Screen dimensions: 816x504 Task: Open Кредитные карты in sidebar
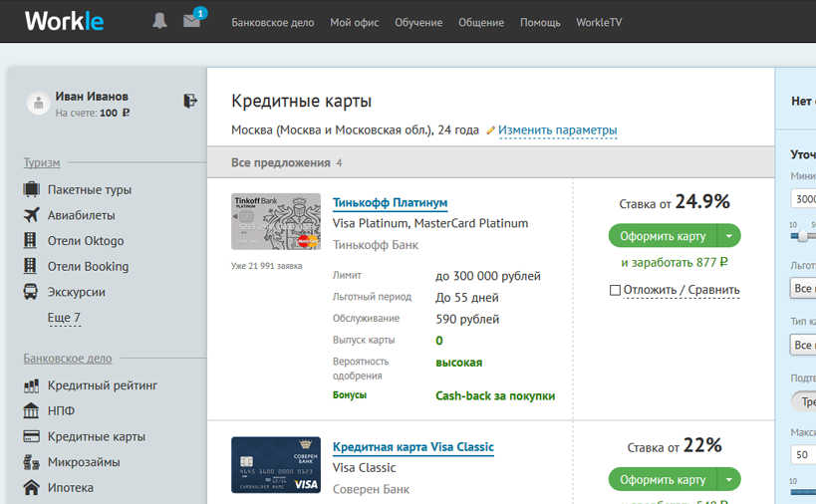[x=97, y=436]
